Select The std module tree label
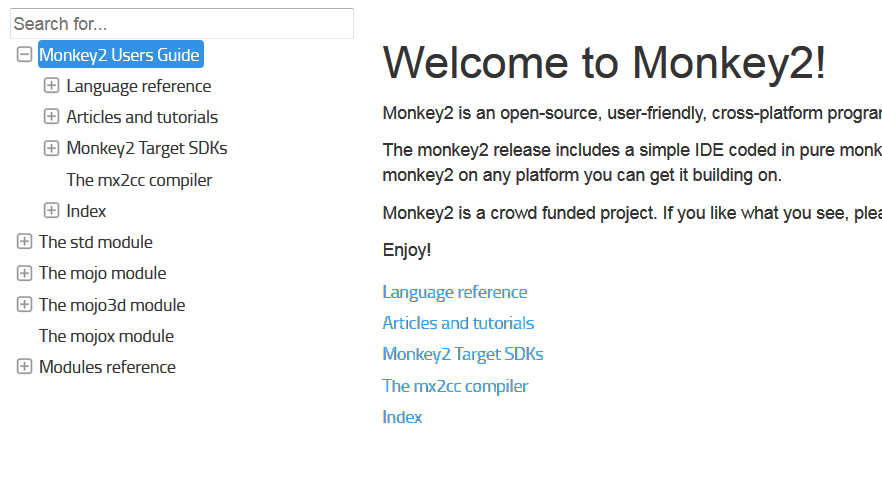The height and width of the screenshot is (495, 882). [95, 242]
